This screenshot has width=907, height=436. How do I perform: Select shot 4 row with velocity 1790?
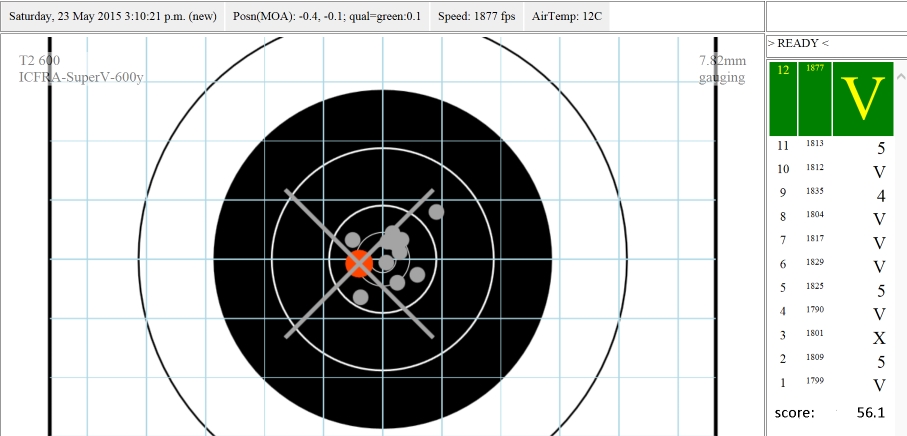(831, 313)
